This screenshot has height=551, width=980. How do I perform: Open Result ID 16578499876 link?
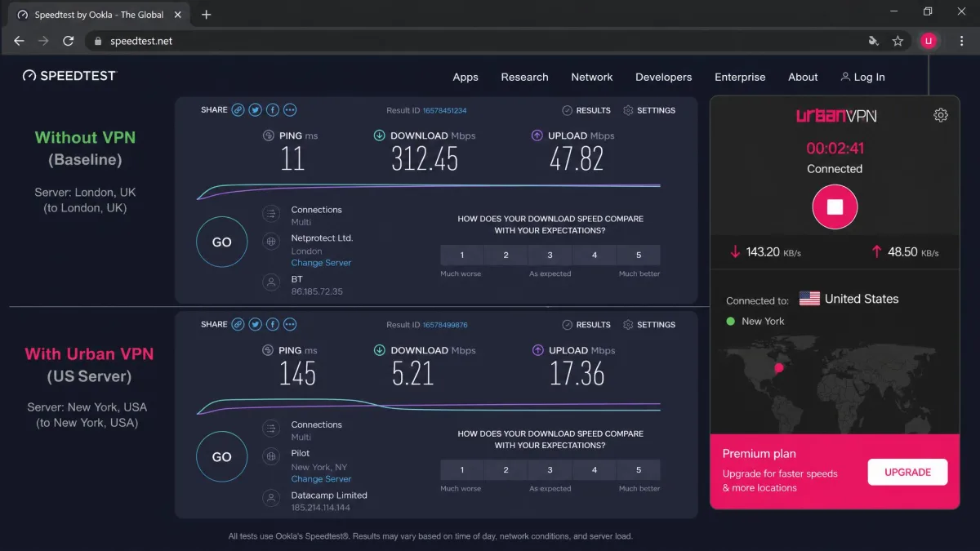(x=445, y=325)
